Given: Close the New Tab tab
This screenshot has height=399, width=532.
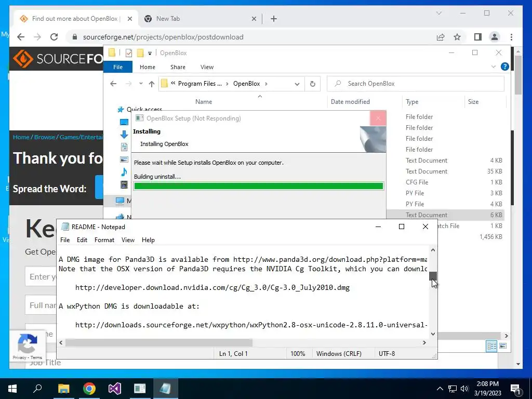Looking at the screenshot, I should click(x=254, y=19).
